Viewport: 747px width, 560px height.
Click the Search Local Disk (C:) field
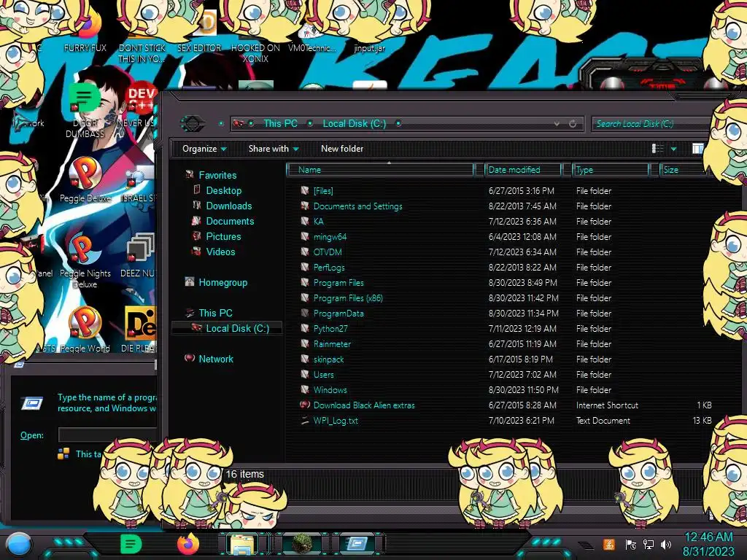651,124
